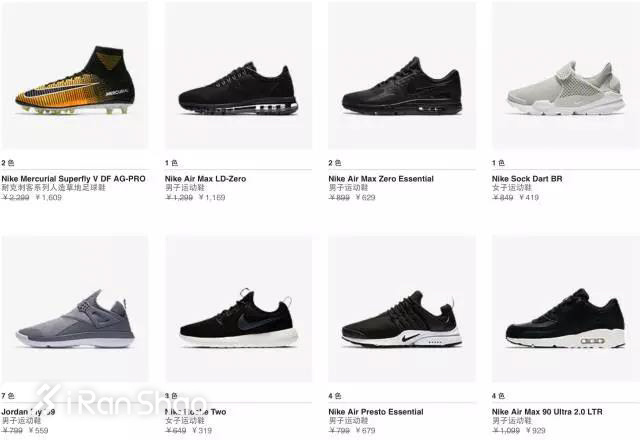Click the Nike Air Presto Essential title
The height and width of the screenshot is (440, 640).
click(376, 412)
